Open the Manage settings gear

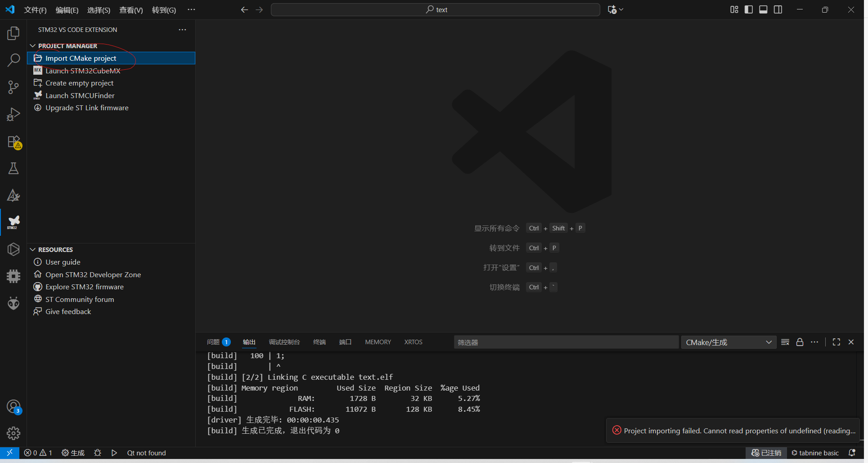[x=13, y=433]
